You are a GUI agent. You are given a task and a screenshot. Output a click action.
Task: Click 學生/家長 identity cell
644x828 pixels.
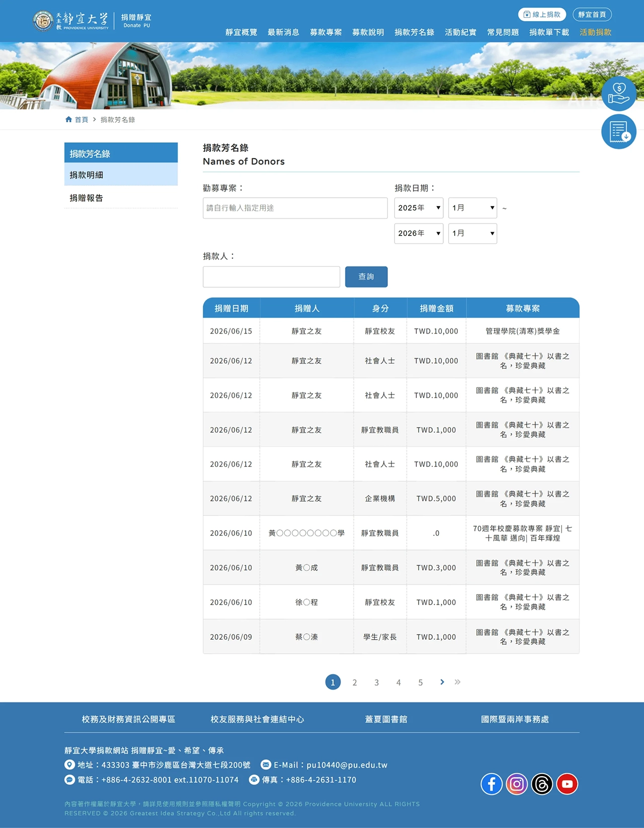[380, 637]
